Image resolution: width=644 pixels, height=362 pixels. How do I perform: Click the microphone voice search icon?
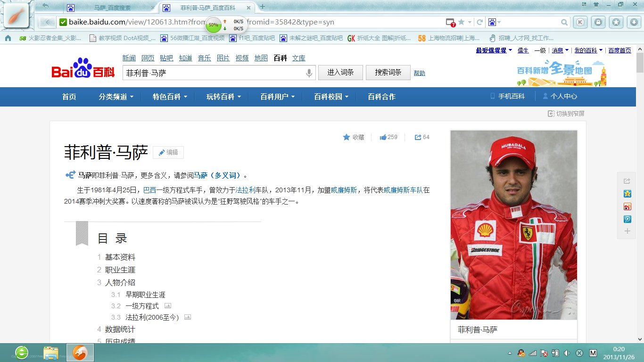tap(309, 73)
